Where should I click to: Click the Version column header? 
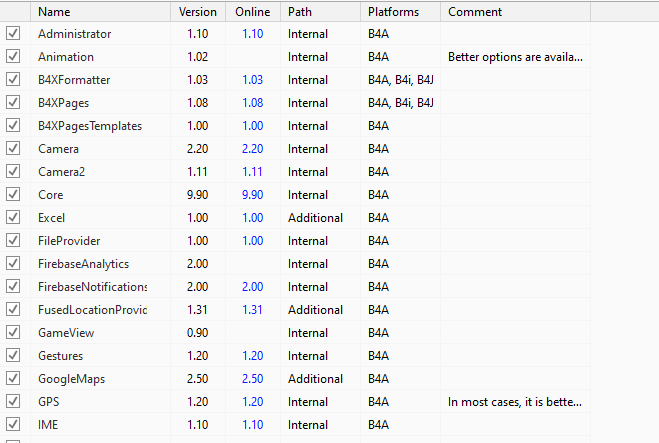(x=197, y=12)
